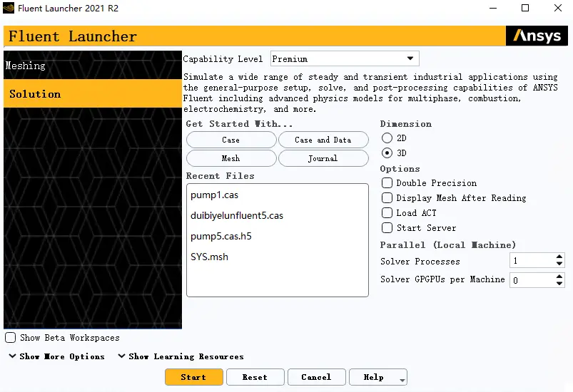Click the Reset button
573x392 pixels.
coord(255,377)
